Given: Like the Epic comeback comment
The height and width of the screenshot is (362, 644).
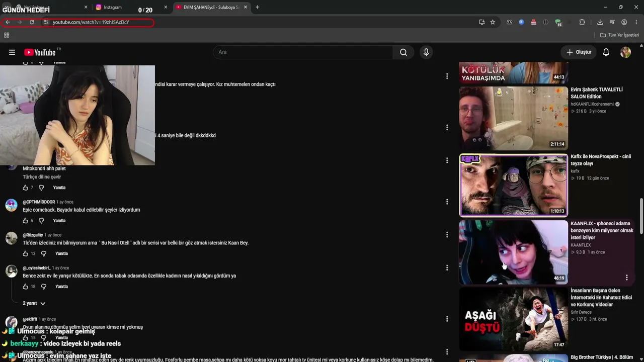Looking at the screenshot, I should click(x=25, y=221).
